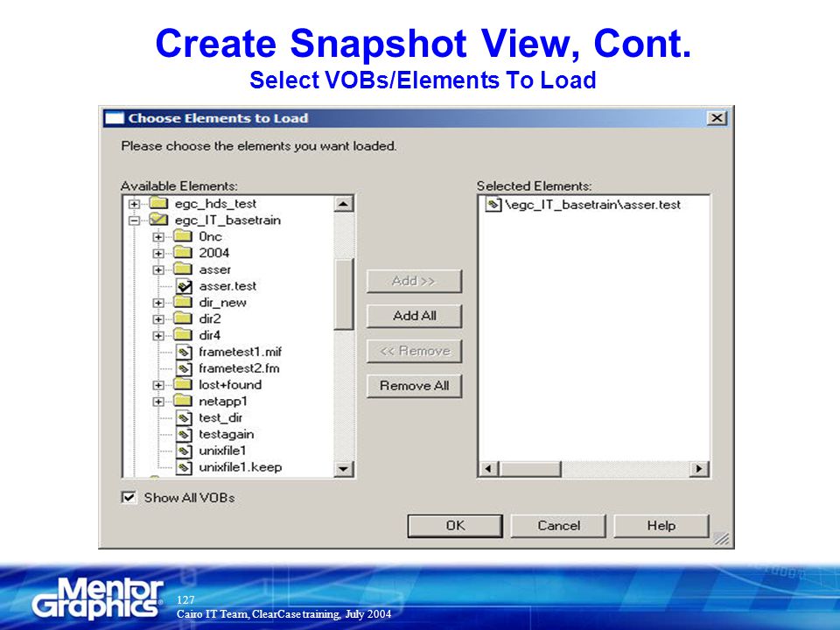840x630 pixels.
Task: Click Selected Elements scroll right arrow
Action: click(x=698, y=469)
